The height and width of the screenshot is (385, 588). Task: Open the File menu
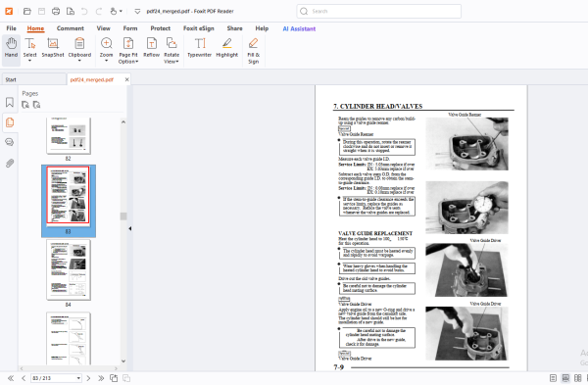point(11,28)
